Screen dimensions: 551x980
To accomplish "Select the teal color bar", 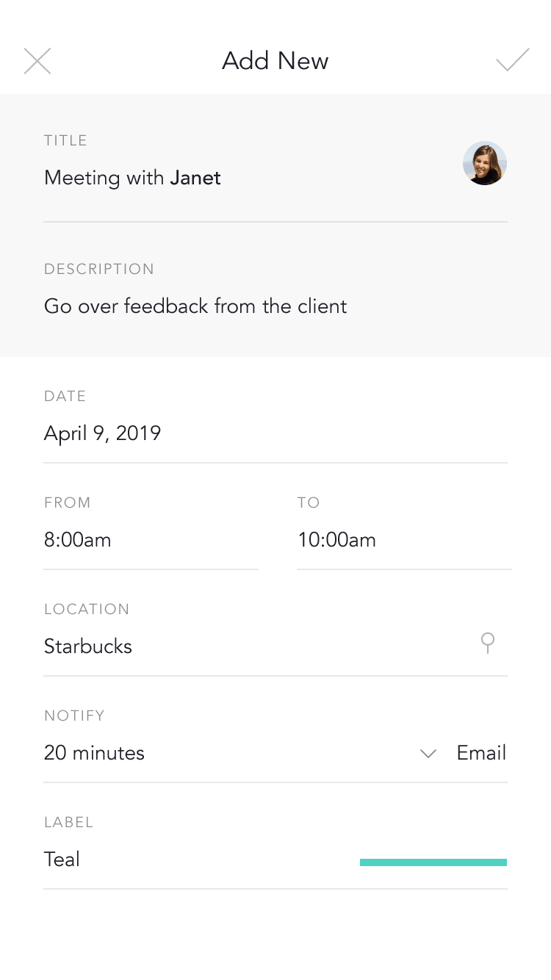I will point(433,862).
